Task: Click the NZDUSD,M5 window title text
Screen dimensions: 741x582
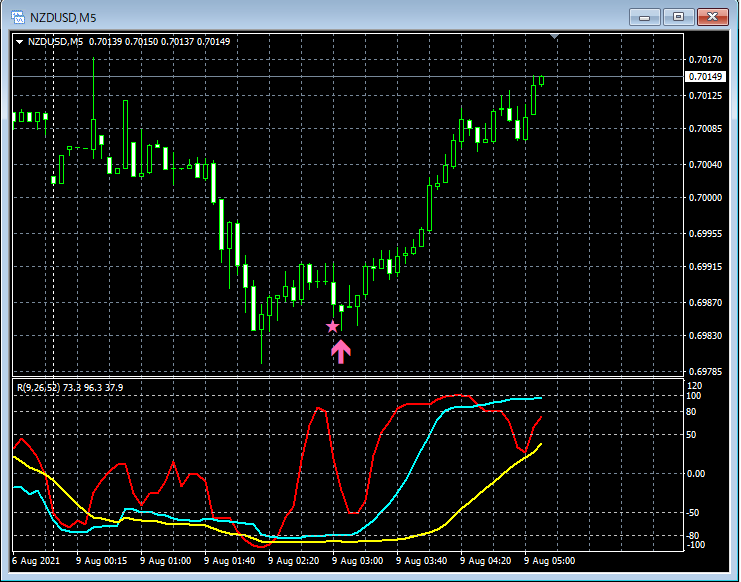Action: 63,18
